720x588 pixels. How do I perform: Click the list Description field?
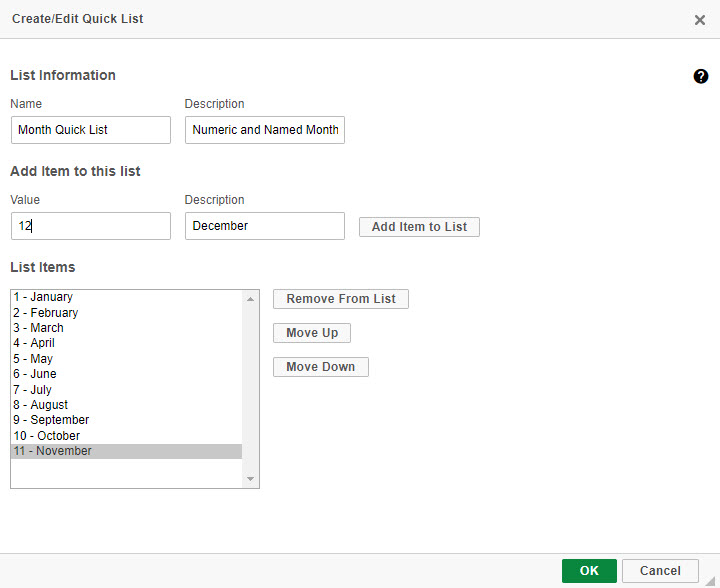(x=265, y=130)
